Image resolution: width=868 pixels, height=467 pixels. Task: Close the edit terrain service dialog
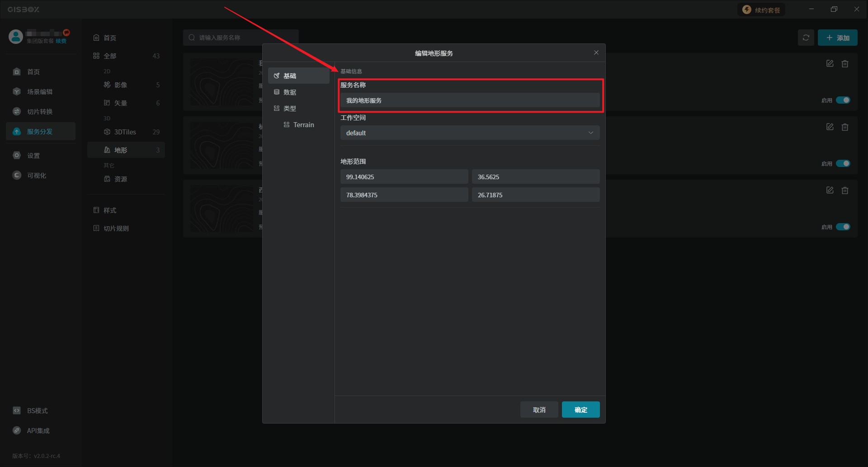[x=596, y=53]
